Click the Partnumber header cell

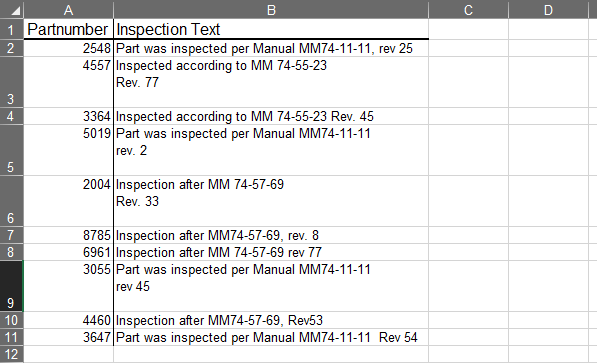[69, 29]
